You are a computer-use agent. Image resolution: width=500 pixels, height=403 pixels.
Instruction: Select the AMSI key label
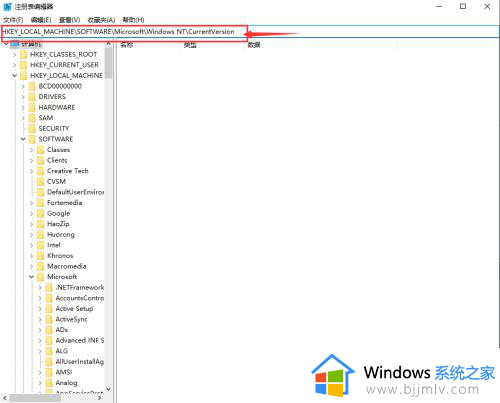tap(64, 372)
